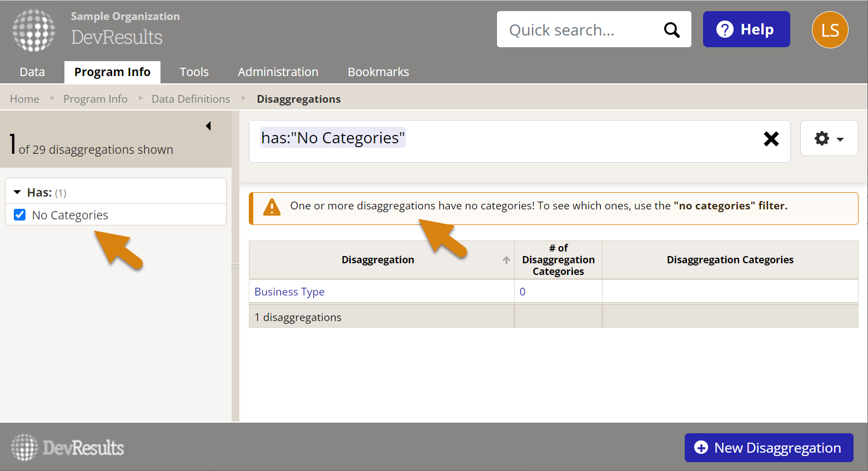
Task: Uncheck the No Categories filter checkbox
Action: pyautogui.click(x=20, y=215)
